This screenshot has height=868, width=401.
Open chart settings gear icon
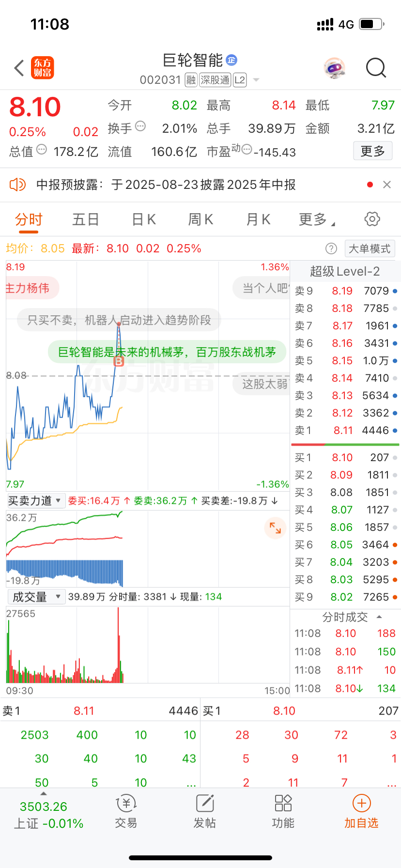372,219
